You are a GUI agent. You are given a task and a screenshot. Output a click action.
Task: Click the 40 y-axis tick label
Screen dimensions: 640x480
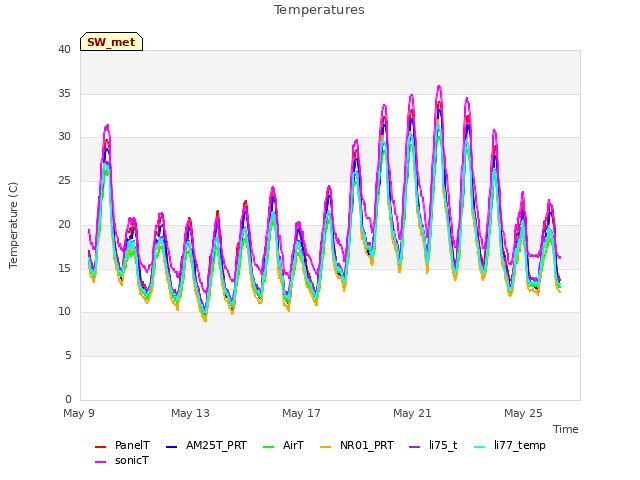coord(64,49)
